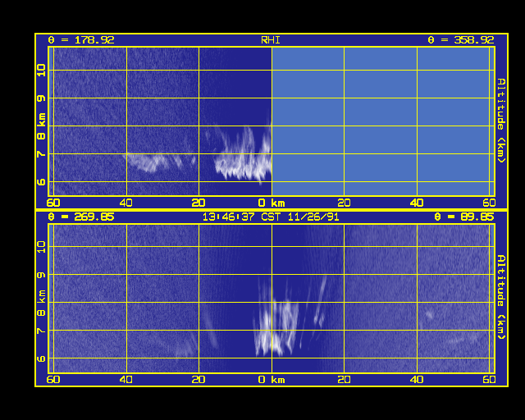Click the "6" altitude tick of the upper panel
This screenshot has height=420, width=525.
point(41,182)
